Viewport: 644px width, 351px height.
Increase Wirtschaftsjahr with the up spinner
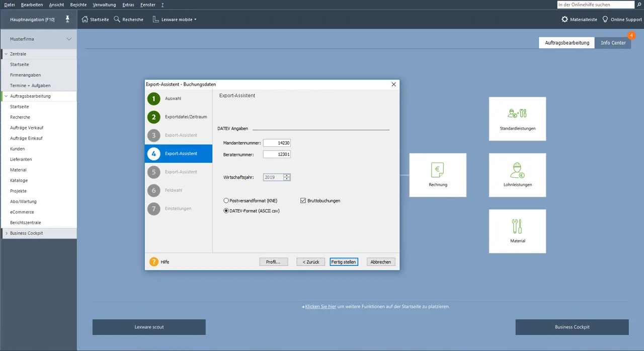point(287,176)
